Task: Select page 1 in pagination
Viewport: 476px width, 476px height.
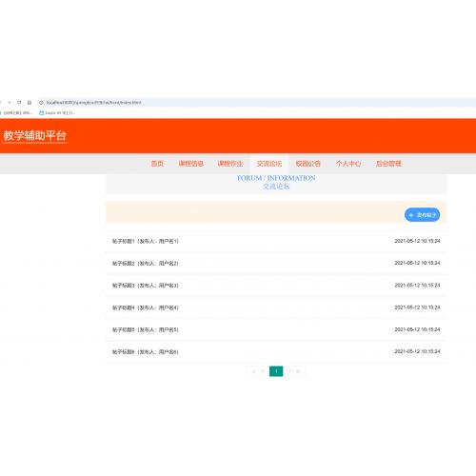Action: click(276, 371)
